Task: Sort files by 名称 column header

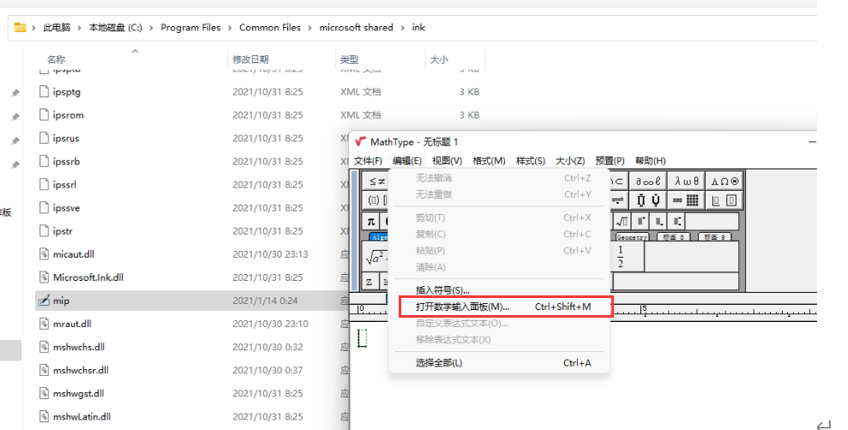Action: [56, 59]
